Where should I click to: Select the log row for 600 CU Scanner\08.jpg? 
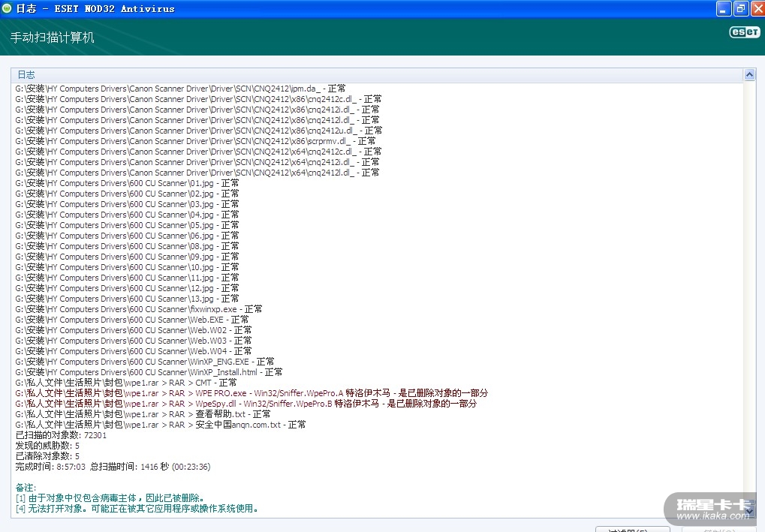pyautogui.click(x=128, y=246)
